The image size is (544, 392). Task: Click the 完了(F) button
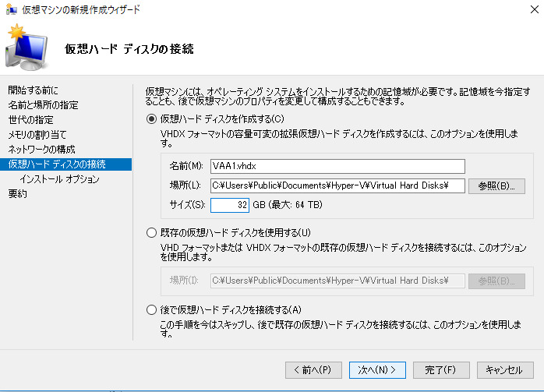441,370
